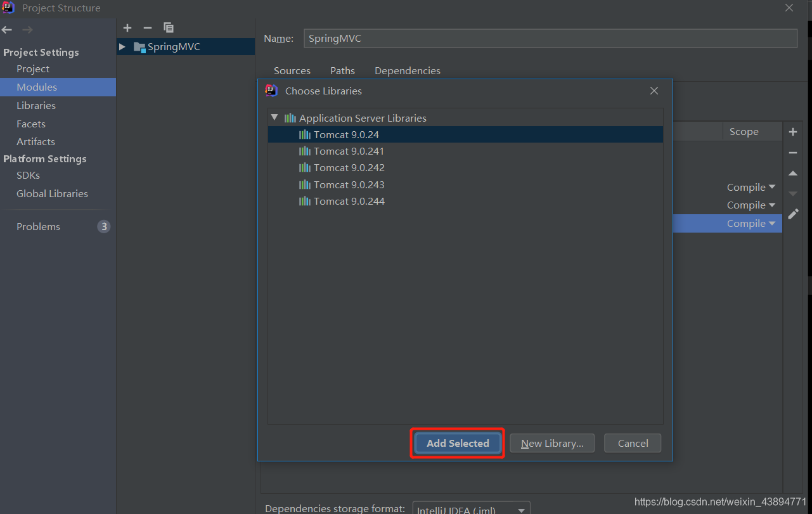
Task: Select Modules in Project Settings
Action: (58, 87)
